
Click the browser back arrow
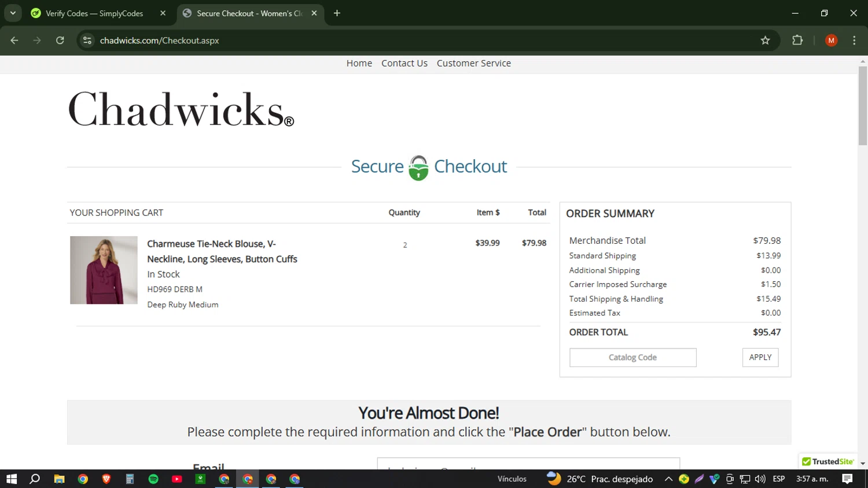14,41
